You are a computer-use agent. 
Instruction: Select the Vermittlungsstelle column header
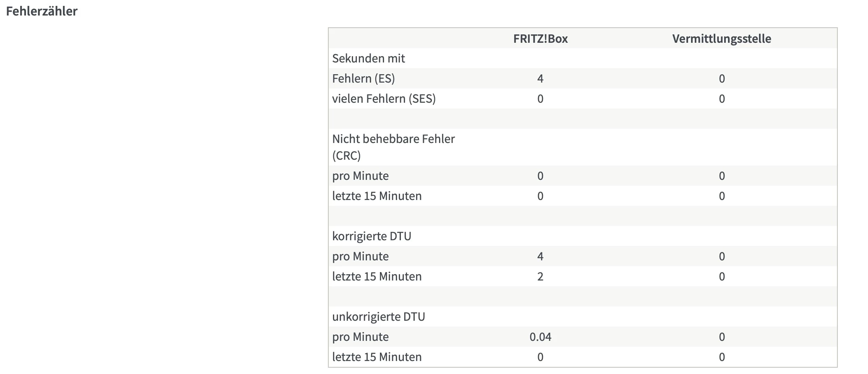tap(721, 39)
